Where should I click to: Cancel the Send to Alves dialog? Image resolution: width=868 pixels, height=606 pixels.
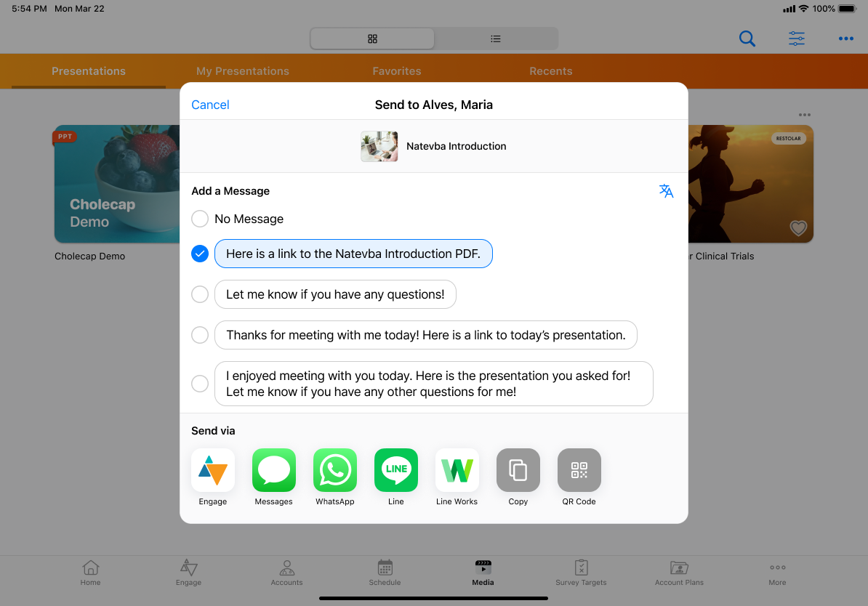(210, 105)
